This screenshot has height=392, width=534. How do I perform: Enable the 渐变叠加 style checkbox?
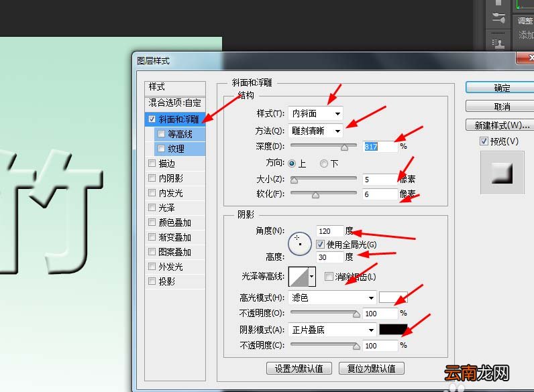click(152, 237)
